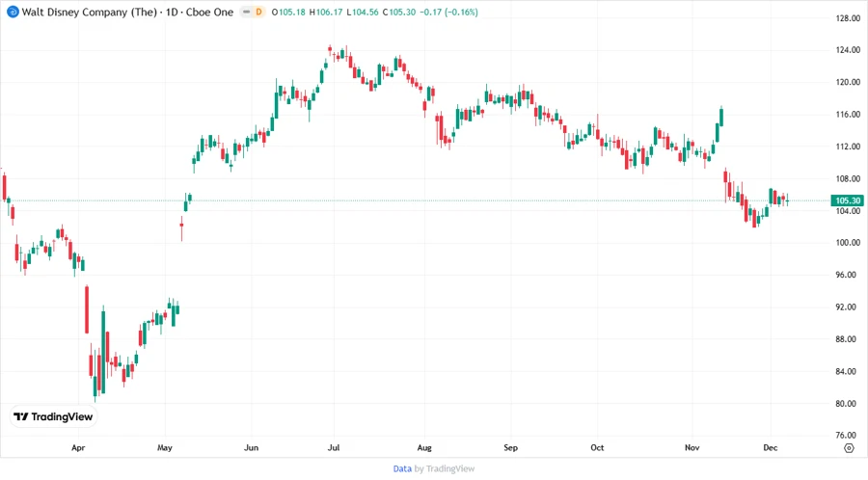Click the 124.00 price axis label
Screen dimensions: 868x480
(848, 50)
